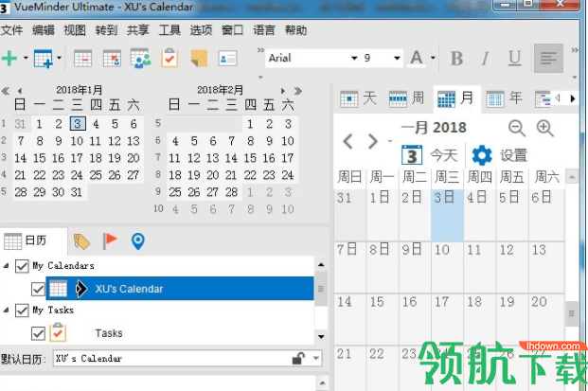
Task: Select February 14 in the mini calendar
Action: coord(231,158)
